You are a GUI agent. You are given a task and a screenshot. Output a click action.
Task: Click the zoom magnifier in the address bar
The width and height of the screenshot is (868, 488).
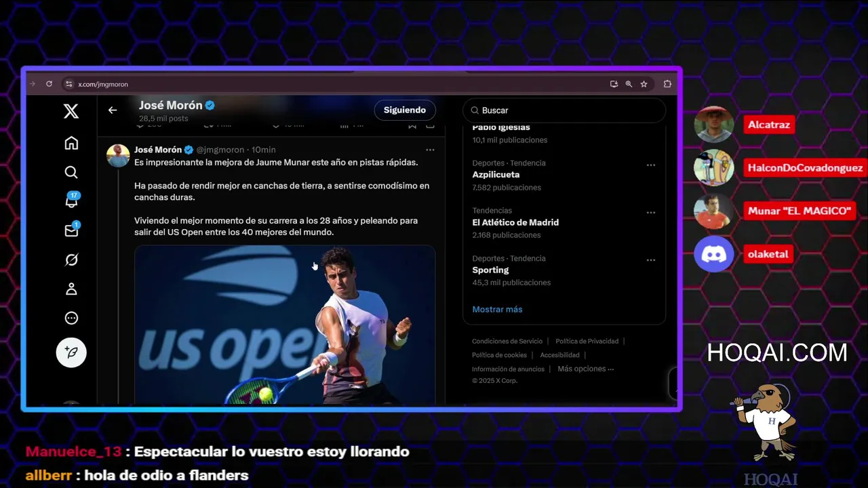point(629,84)
